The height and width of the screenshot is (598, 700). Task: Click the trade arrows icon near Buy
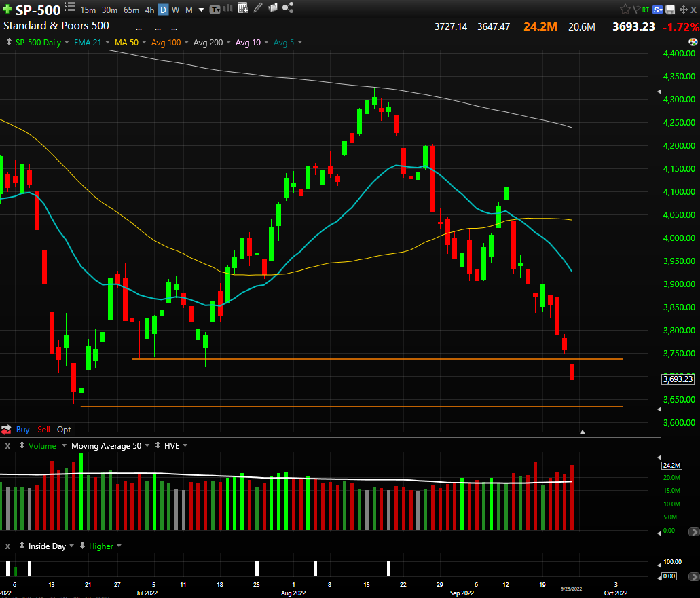(6, 430)
